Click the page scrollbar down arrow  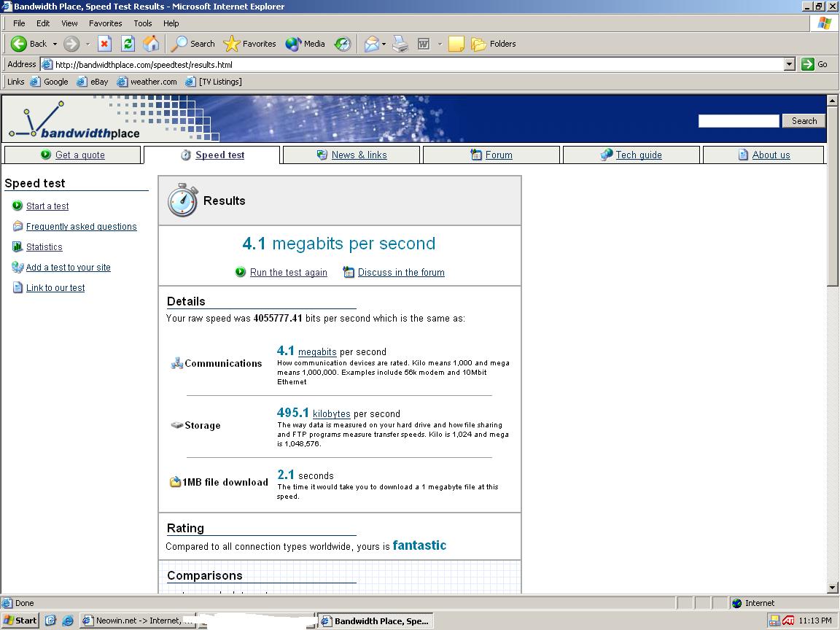point(833,588)
